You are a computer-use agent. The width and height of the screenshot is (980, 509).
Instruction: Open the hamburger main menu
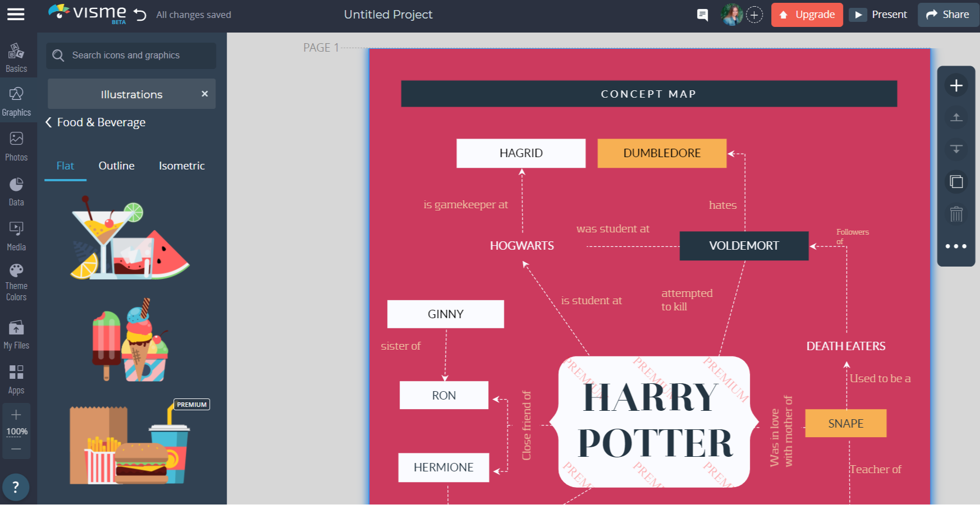[16, 15]
